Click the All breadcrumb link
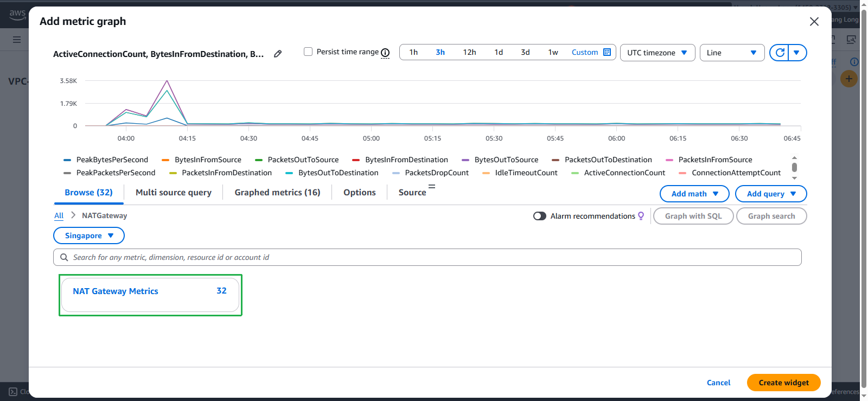This screenshot has height=401, width=868. click(x=59, y=215)
